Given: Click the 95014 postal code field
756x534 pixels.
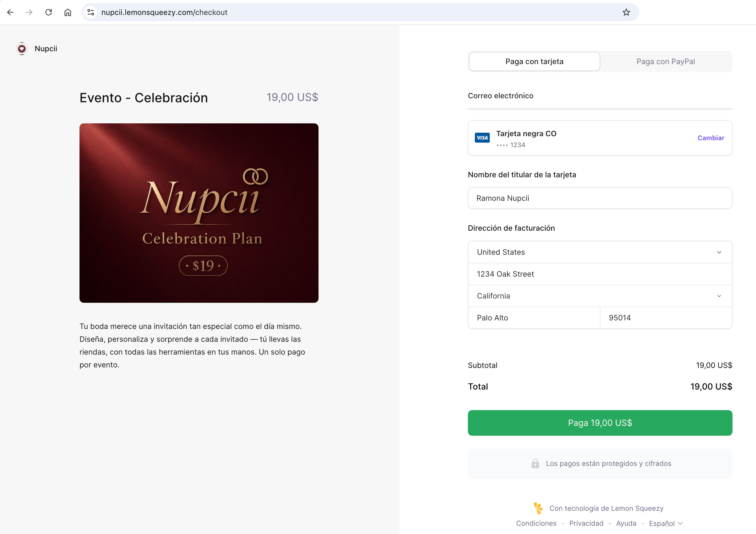Looking at the screenshot, I should [666, 318].
